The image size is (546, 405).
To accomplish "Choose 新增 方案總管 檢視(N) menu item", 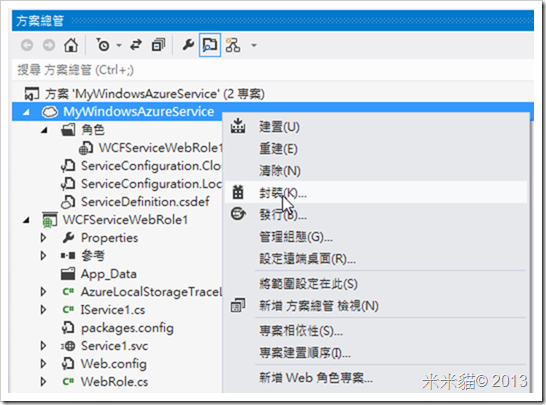I will [376, 306].
